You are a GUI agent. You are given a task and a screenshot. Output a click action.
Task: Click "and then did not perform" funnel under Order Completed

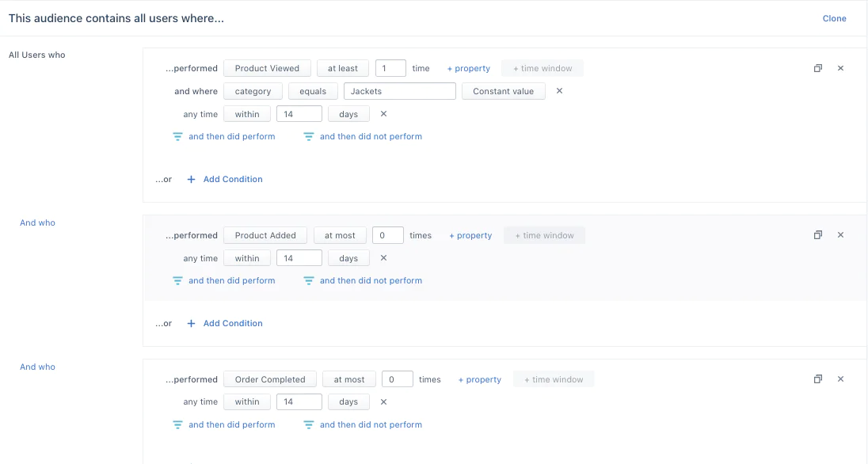click(308, 424)
